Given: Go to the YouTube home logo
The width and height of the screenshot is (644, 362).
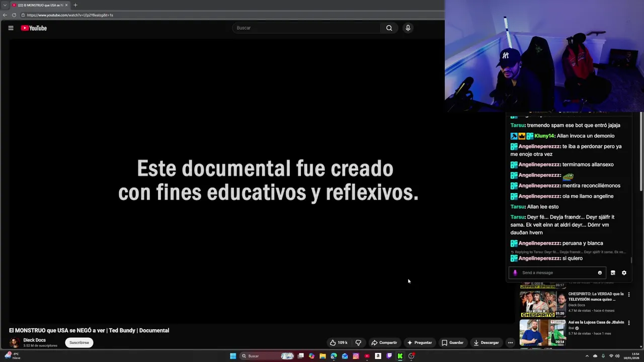Looking at the screenshot, I should (34, 28).
